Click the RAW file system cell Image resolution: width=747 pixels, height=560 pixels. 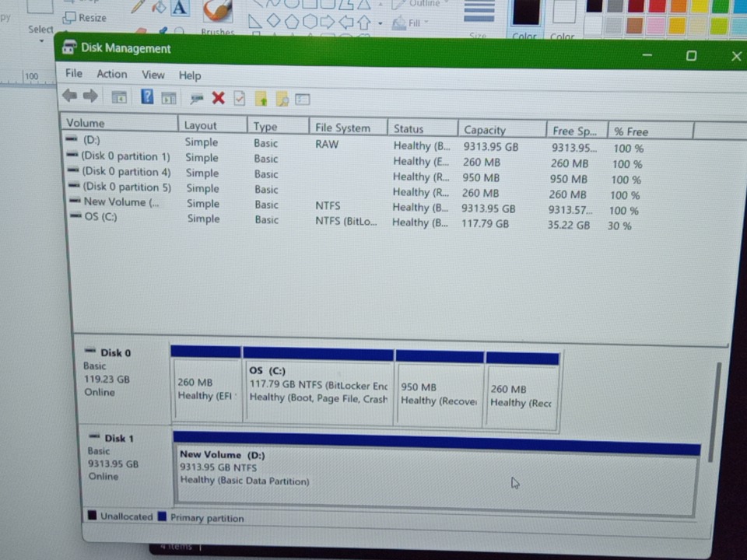[327, 144]
